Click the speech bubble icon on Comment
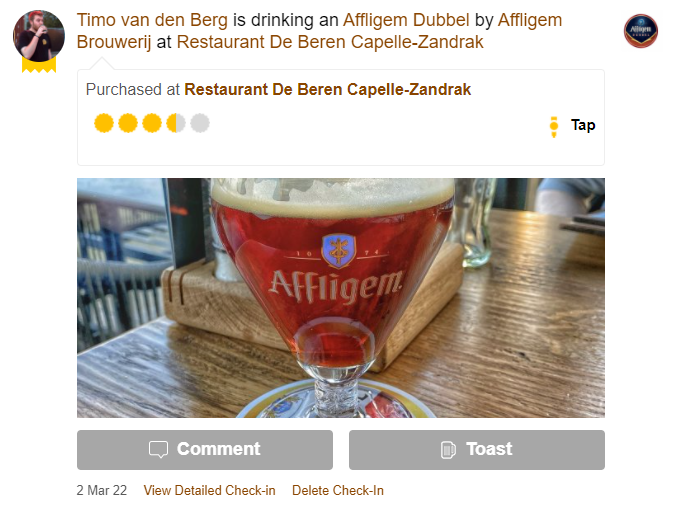 pos(158,449)
